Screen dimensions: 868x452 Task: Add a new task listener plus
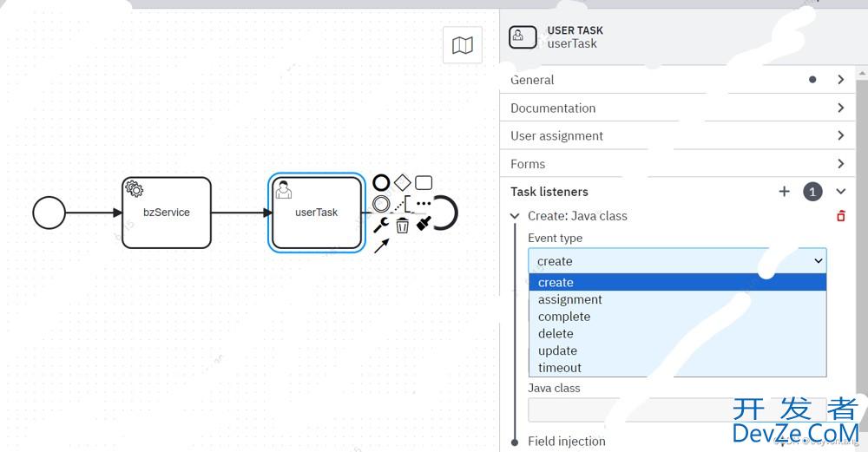click(785, 192)
